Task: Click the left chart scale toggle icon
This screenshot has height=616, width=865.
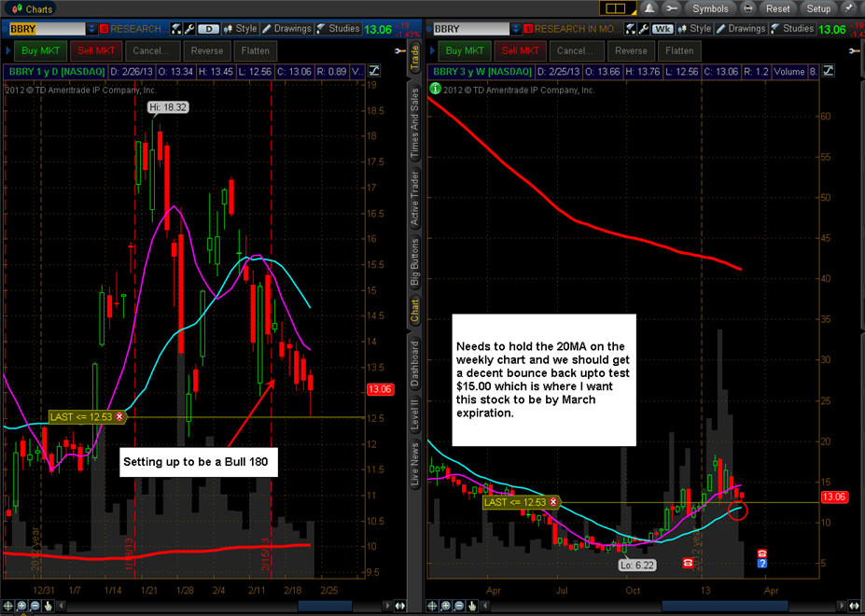Action: coord(373,71)
